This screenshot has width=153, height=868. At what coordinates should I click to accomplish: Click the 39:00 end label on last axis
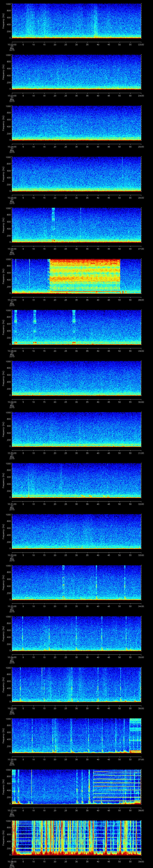click(141, 861)
